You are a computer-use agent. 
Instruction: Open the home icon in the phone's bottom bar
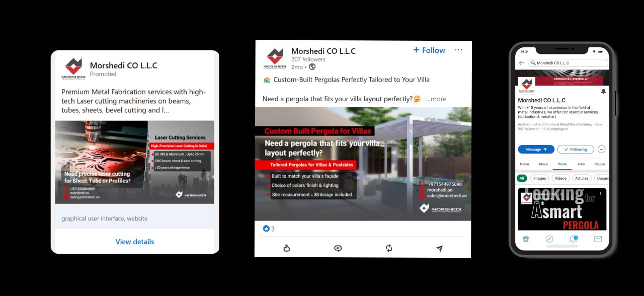[526, 239]
